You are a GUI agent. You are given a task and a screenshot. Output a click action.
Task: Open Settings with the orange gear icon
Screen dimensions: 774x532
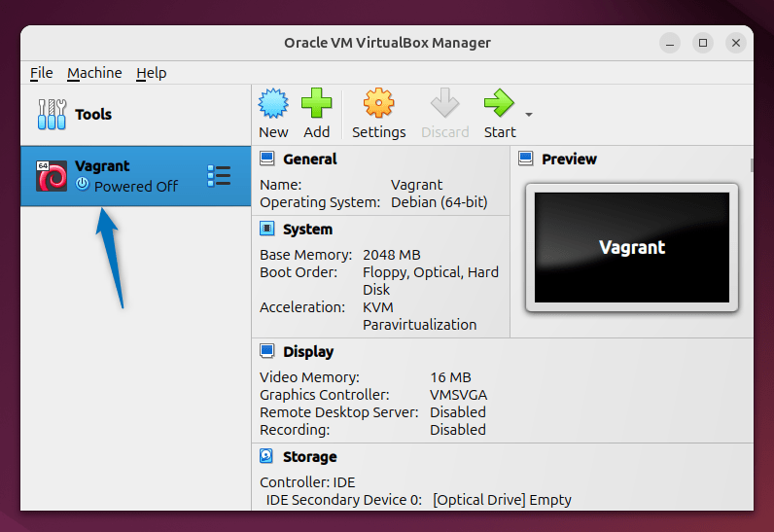[x=378, y=104]
